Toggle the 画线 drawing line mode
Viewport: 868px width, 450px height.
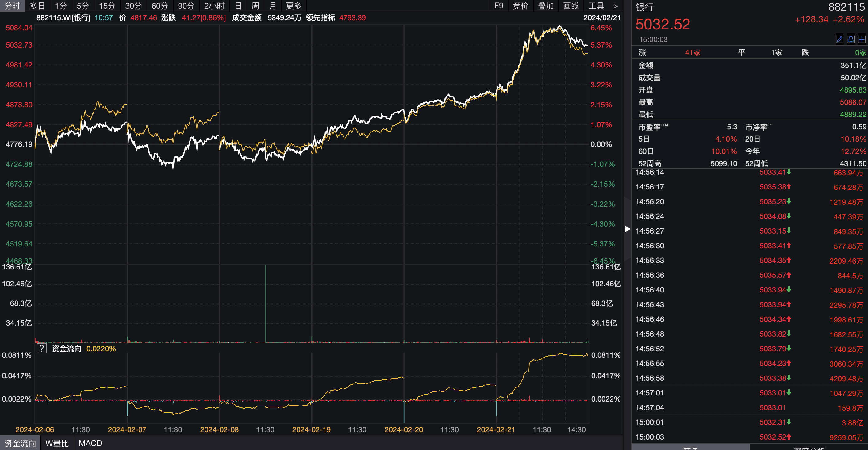[571, 6]
